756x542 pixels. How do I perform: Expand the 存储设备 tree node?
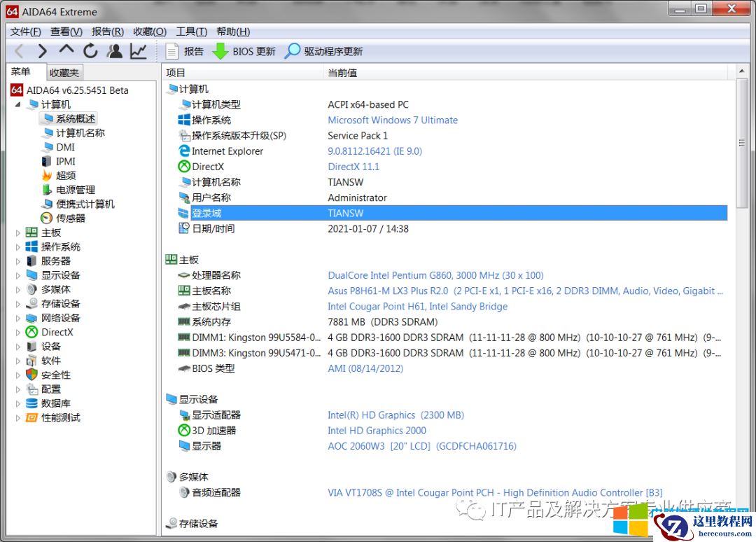[17, 304]
